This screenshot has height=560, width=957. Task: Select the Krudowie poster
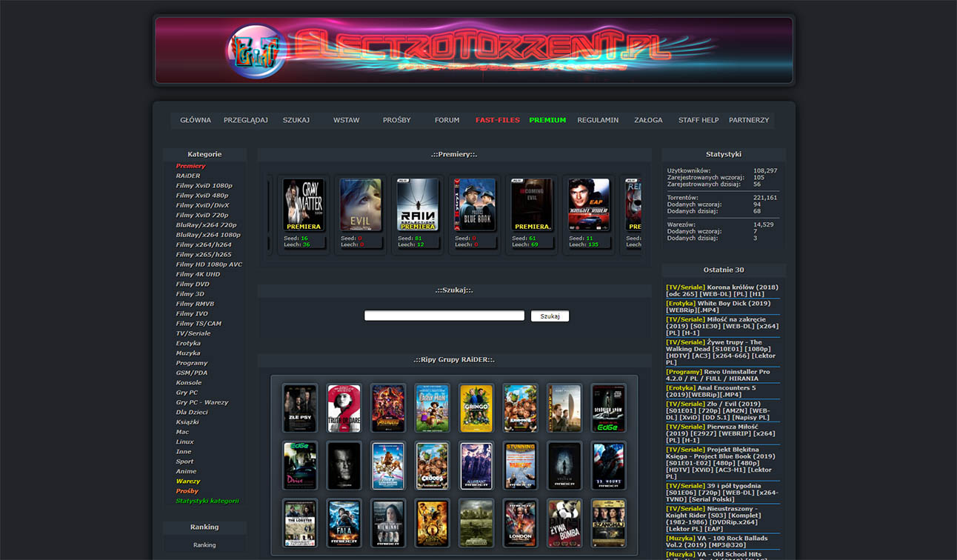coord(520,408)
